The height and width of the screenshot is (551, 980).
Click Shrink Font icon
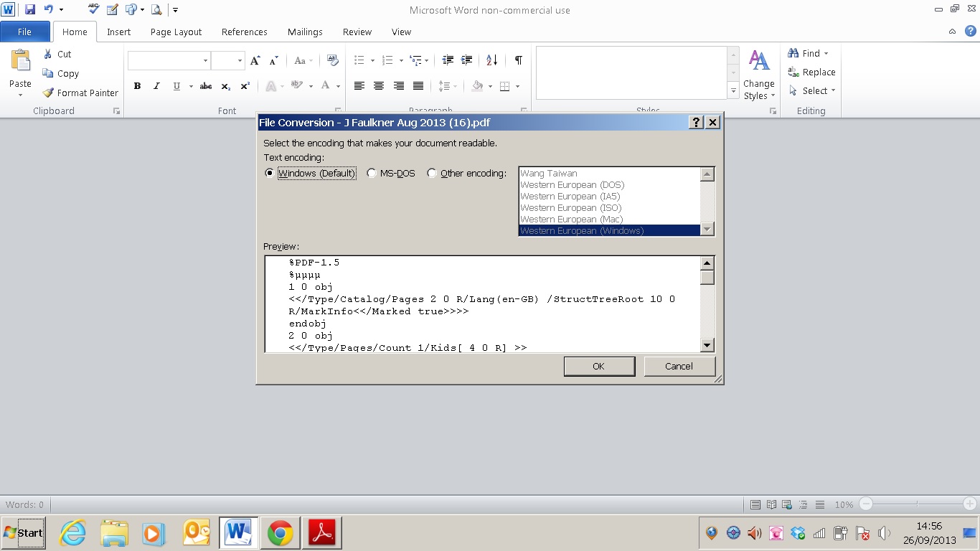[273, 61]
